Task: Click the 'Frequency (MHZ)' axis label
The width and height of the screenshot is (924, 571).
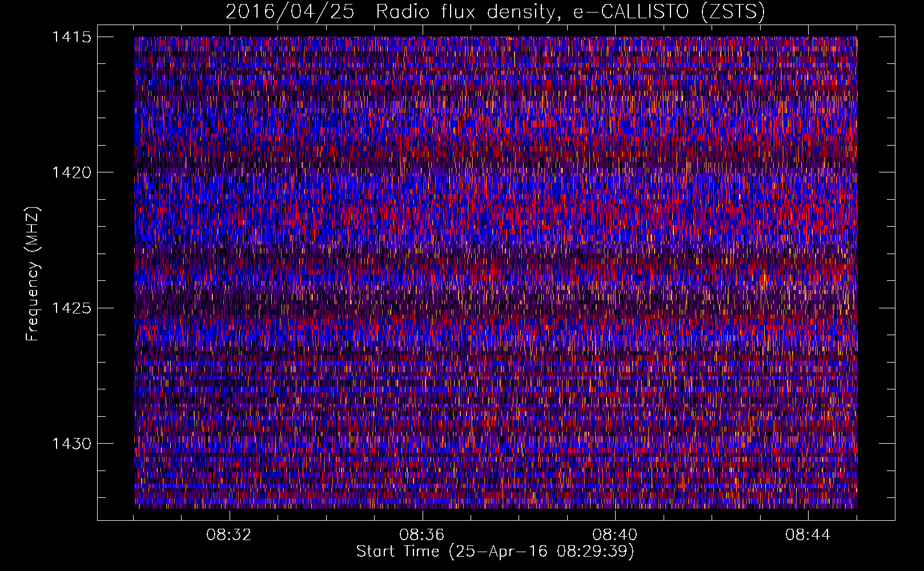Action: point(32,274)
